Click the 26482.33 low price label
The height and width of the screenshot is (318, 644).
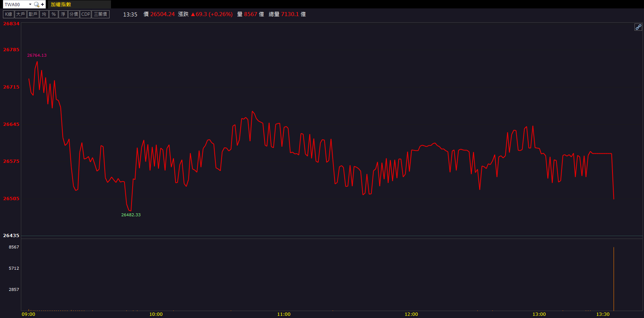(x=131, y=215)
